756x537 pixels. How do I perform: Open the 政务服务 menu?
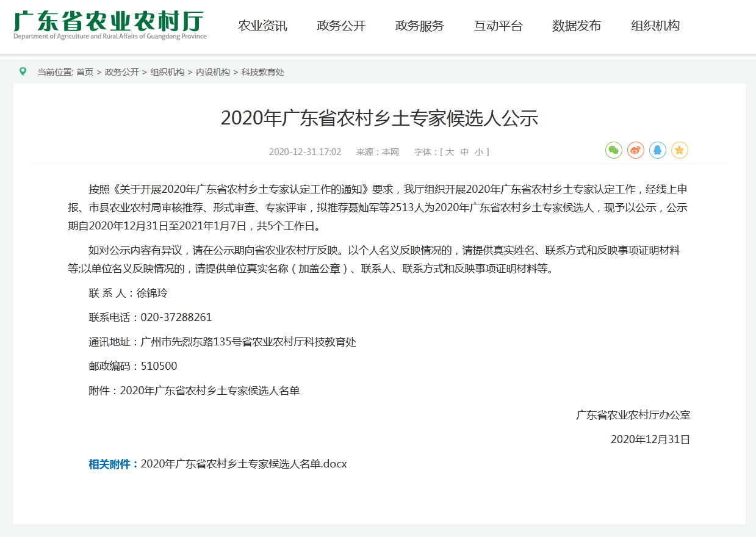click(420, 26)
